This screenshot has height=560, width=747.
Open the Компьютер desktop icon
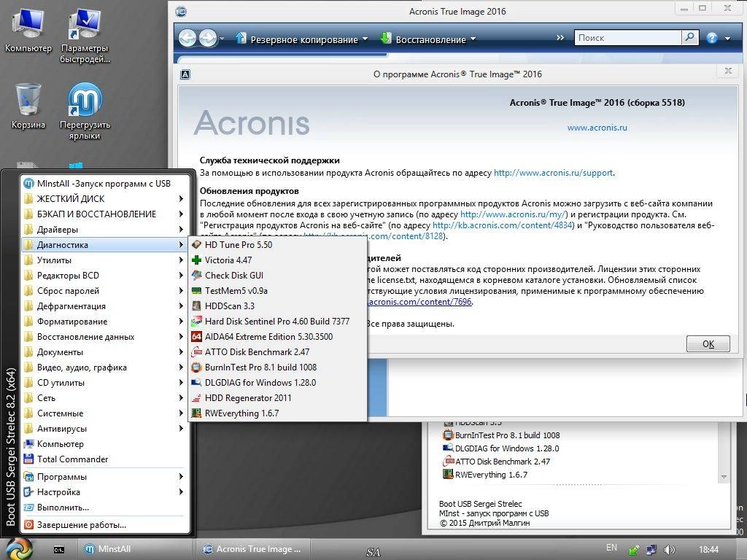pyautogui.click(x=28, y=29)
